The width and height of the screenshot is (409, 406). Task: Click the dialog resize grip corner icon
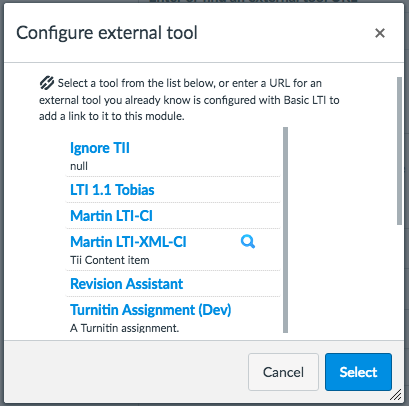[x=396, y=395]
